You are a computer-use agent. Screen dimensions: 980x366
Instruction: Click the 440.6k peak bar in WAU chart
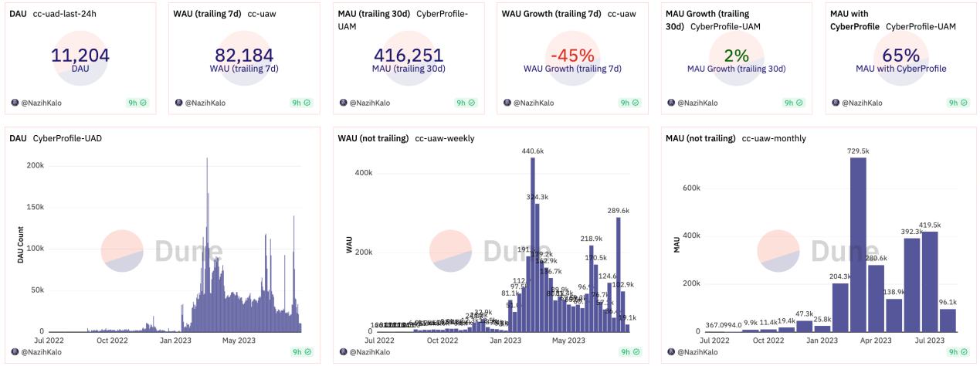532,244
